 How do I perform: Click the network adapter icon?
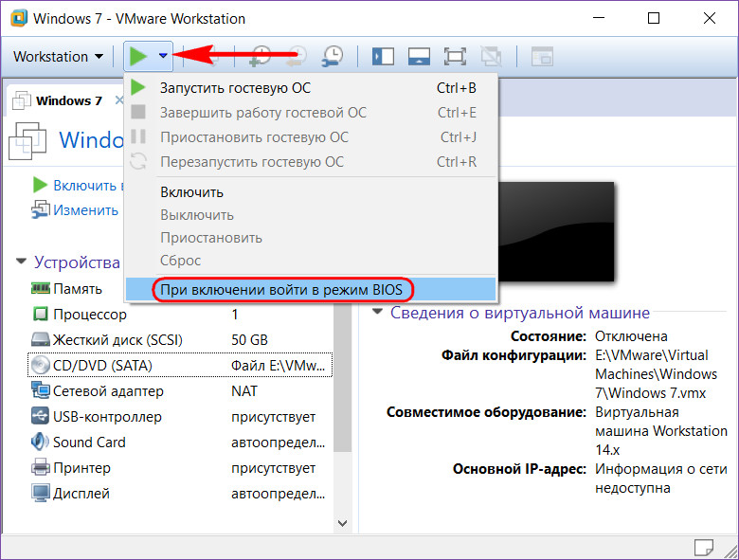coord(41,390)
